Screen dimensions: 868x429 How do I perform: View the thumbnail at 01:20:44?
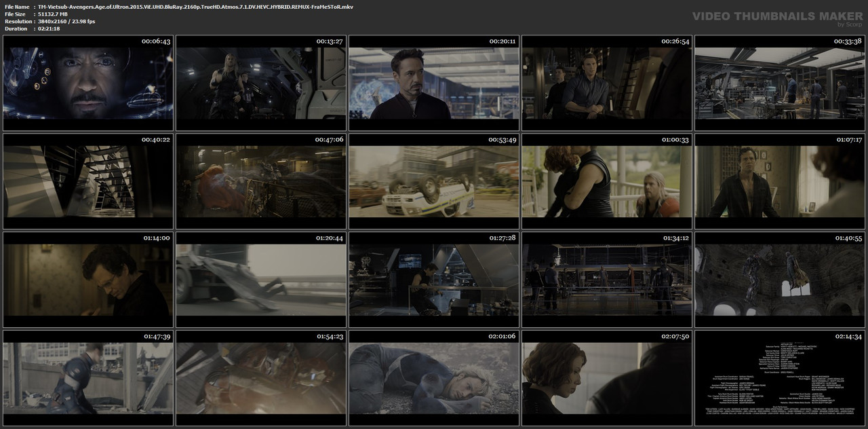pyautogui.click(x=261, y=280)
